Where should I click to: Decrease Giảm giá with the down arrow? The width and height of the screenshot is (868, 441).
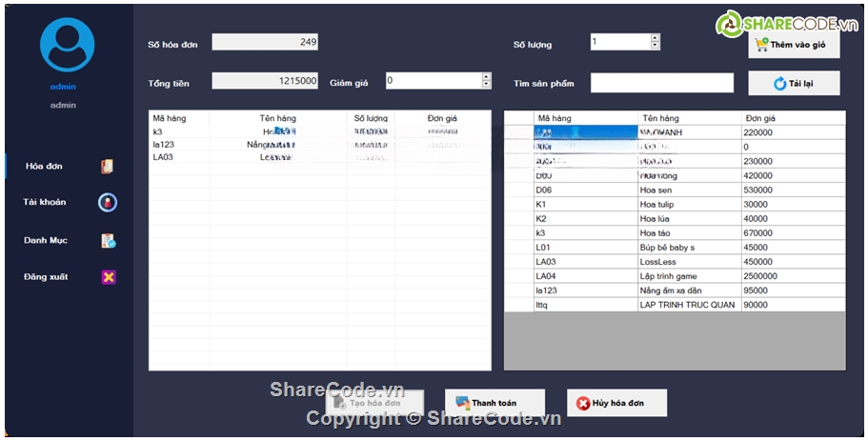tap(487, 84)
